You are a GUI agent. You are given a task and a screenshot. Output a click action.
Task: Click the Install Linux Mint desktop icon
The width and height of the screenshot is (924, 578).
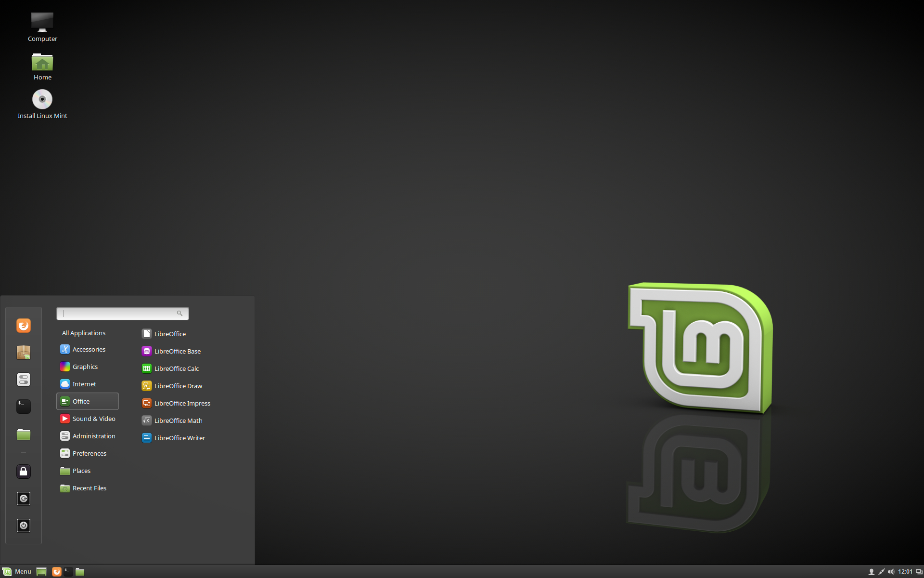click(41, 99)
